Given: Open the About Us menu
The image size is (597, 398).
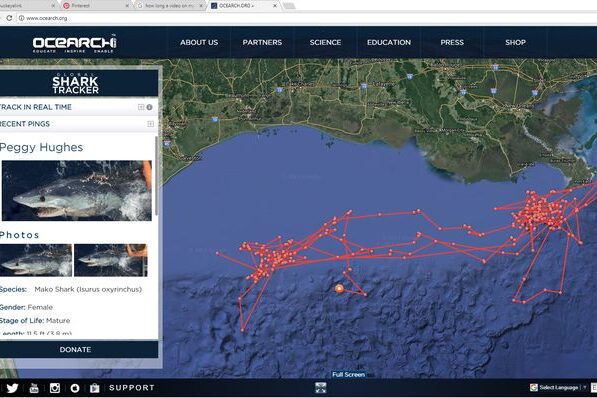Looking at the screenshot, I should pos(199,42).
